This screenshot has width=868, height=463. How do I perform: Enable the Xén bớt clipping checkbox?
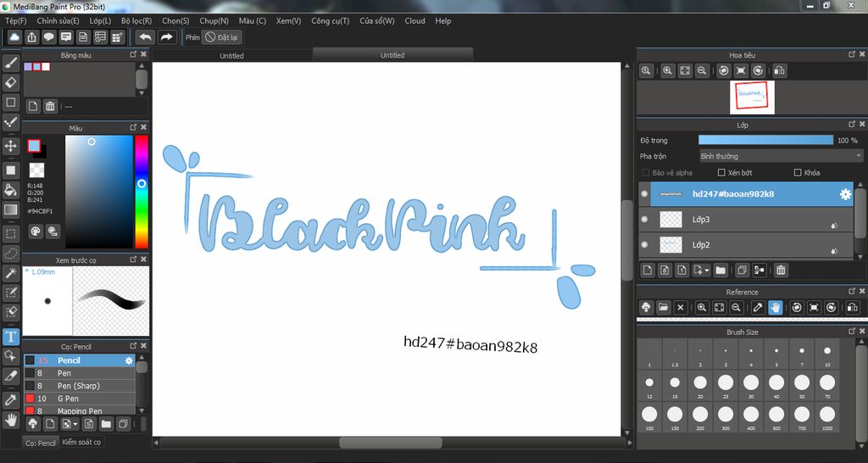tap(721, 173)
